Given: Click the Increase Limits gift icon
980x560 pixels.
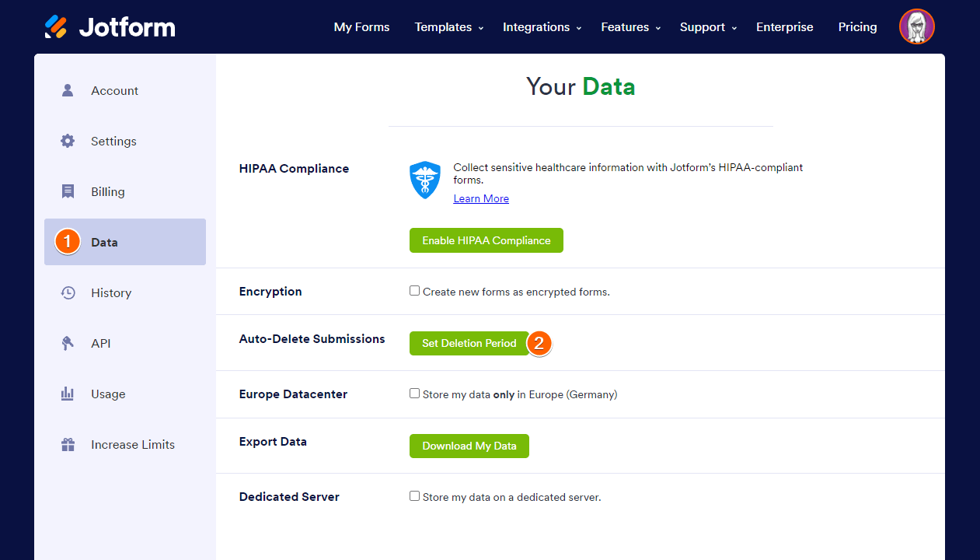Looking at the screenshot, I should pyautogui.click(x=68, y=445).
